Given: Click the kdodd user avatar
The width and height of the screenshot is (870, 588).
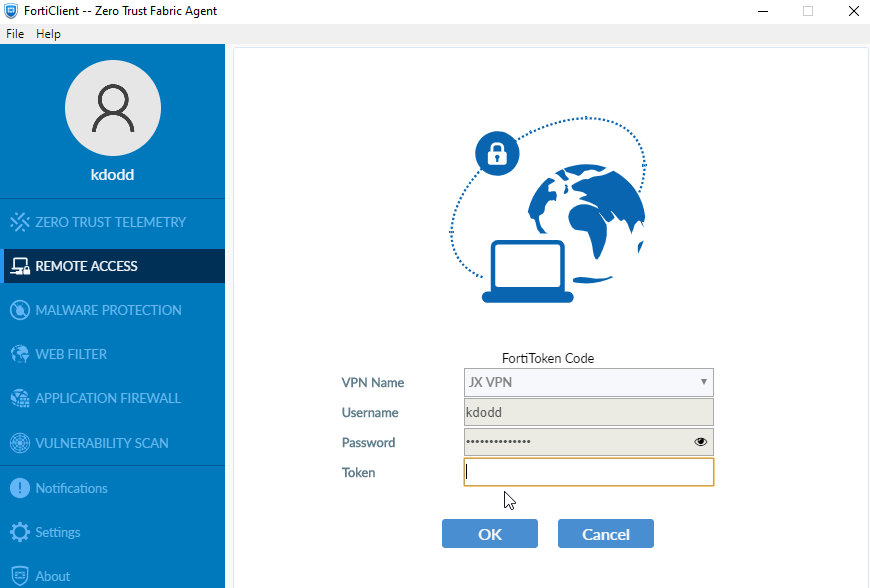Looking at the screenshot, I should coord(113,108).
